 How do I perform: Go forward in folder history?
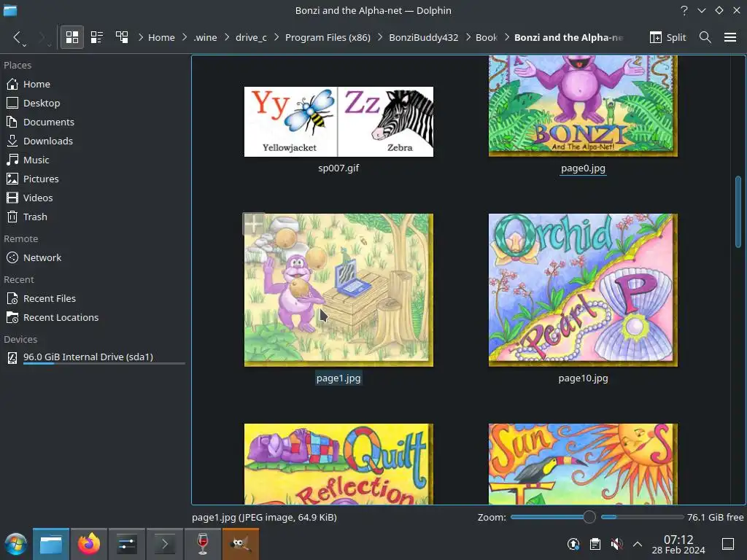pos(41,37)
